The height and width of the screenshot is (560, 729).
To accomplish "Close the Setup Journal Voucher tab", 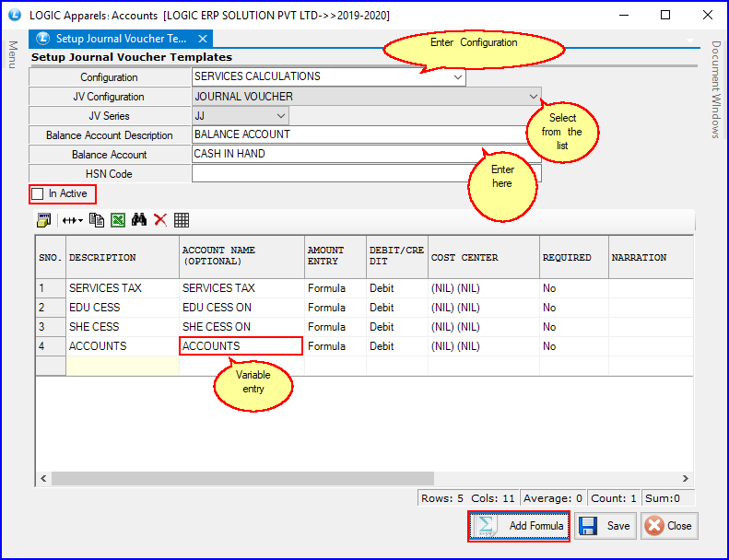I will click(x=203, y=39).
